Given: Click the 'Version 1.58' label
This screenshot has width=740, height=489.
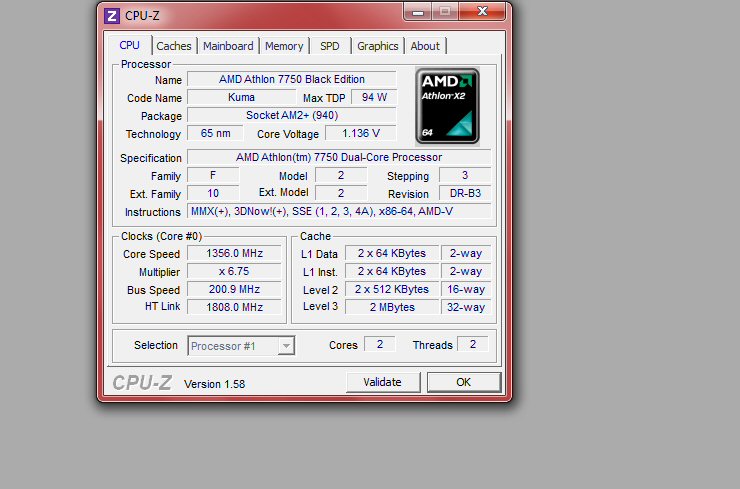Looking at the screenshot, I should [215, 384].
